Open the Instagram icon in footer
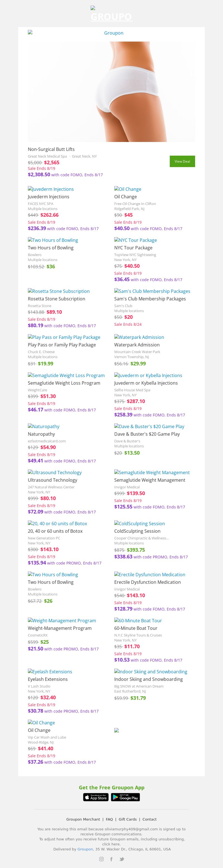This screenshot has height=868, width=223. (101, 859)
